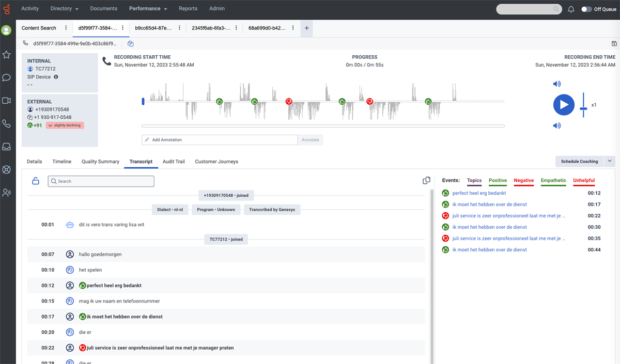Viewport: 620px width, 364px height.
Task: Open the chat bubble icon in the sidebar
Action: 7,78
